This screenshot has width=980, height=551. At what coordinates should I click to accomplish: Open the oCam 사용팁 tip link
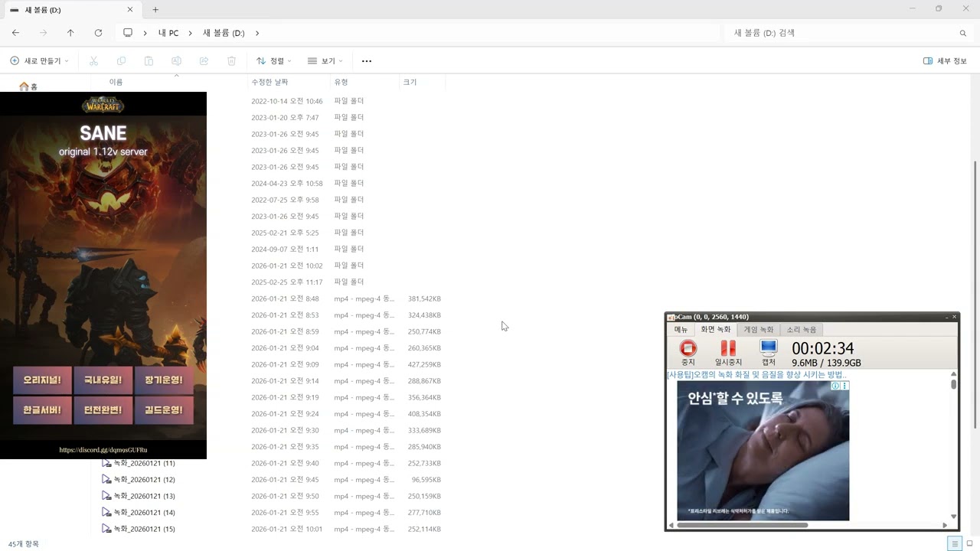[757, 375]
